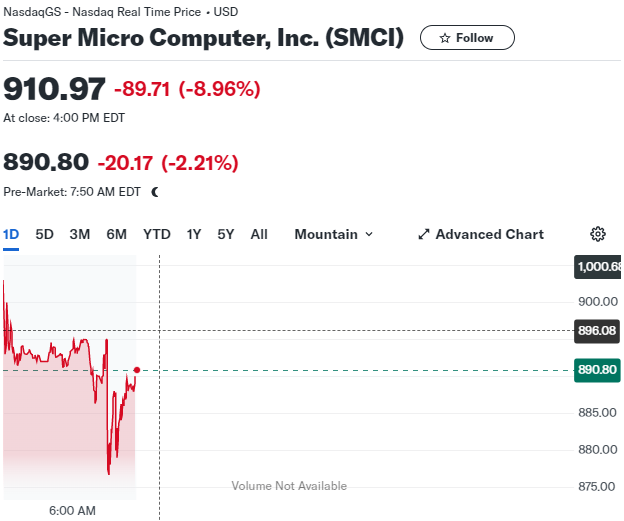Image resolution: width=624 pixels, height=521 pixels.
Task: Show the All time range
Action: point(259,234)
